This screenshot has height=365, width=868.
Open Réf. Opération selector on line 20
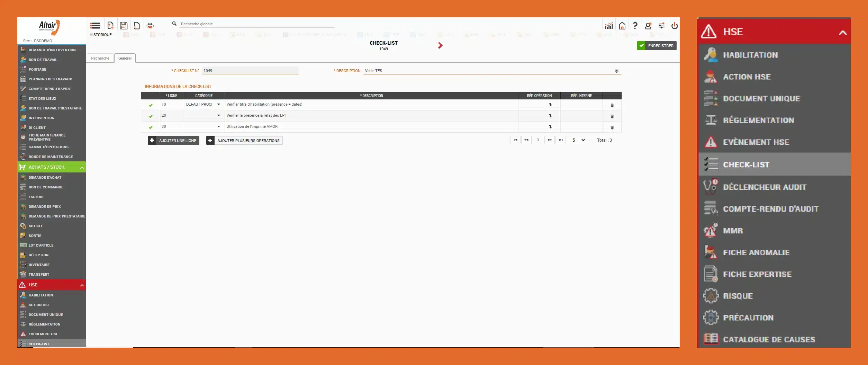550,116
